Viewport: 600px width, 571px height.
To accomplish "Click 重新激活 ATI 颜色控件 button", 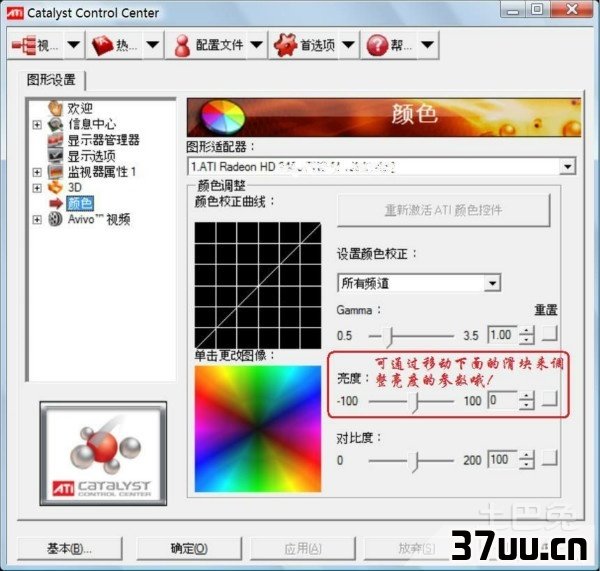I will point(443,210).
